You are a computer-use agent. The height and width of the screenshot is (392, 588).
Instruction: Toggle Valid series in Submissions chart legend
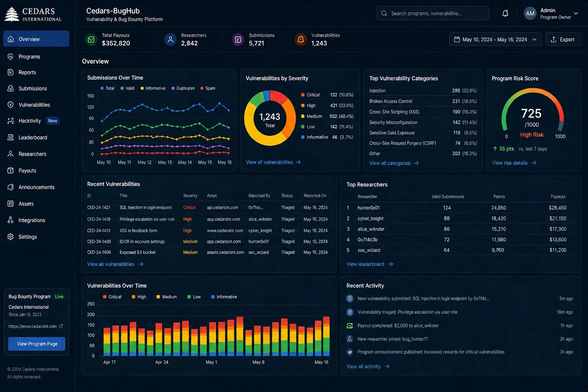(127, 88)
